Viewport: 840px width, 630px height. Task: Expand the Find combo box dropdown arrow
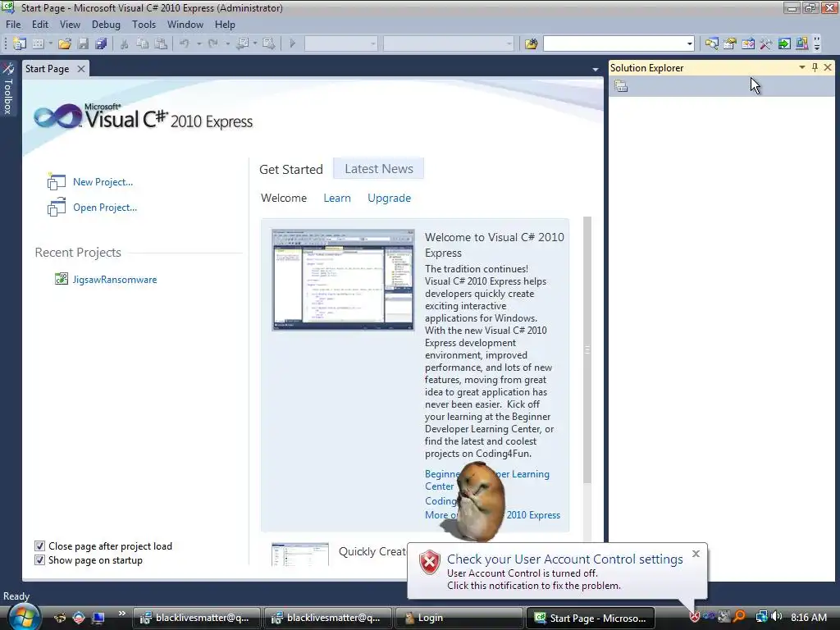tap(689, 44)
